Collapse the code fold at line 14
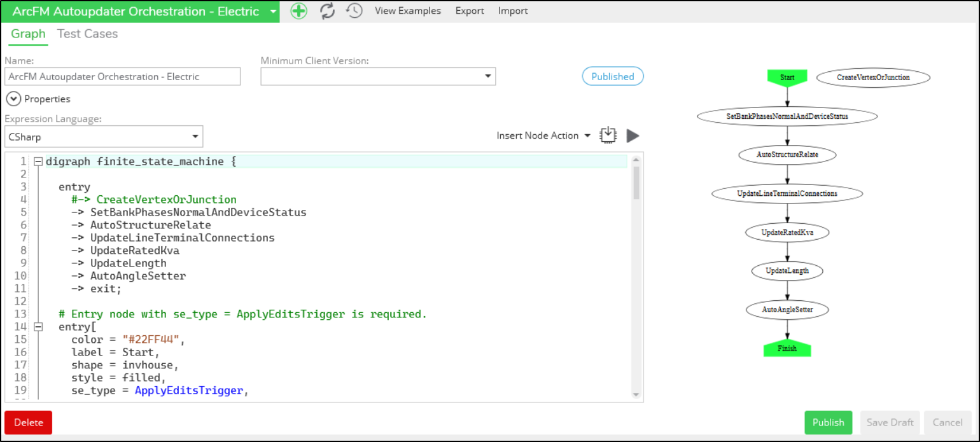980x442 pixels. 38,327
